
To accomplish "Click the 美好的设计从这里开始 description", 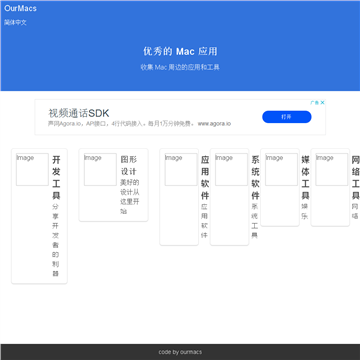I will [x=130, y=197].
